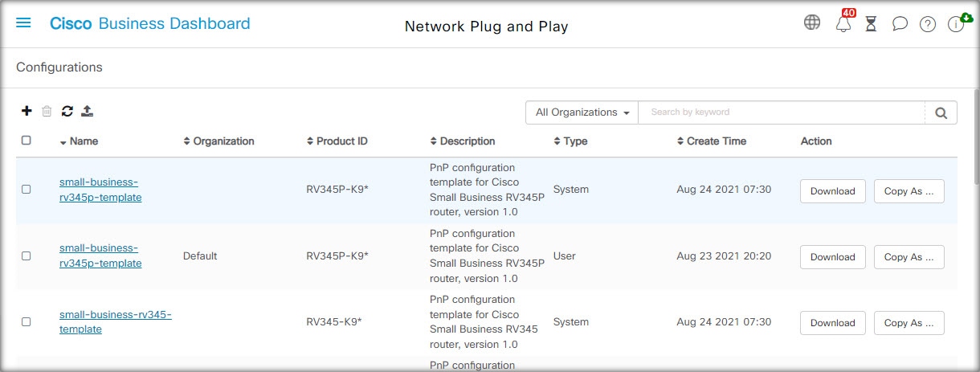Open small-business-rv345-template link
Image resolution: width=980 pixels, height=372 pixels.
pos(116,321)
